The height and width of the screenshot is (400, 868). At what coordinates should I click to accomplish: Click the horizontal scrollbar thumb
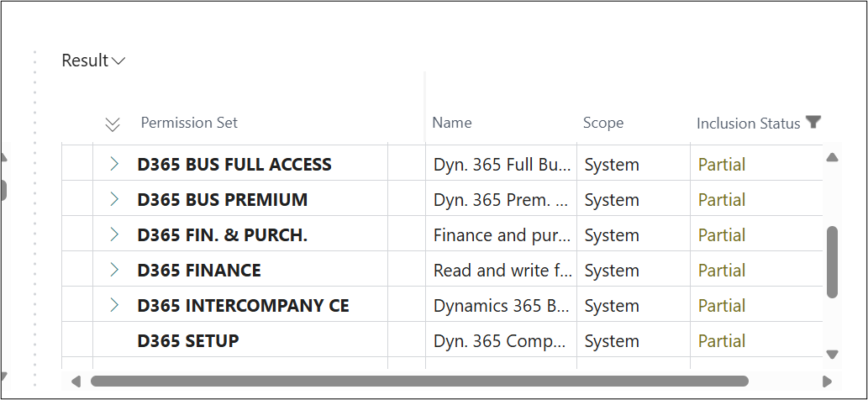[x=419, y=382]
